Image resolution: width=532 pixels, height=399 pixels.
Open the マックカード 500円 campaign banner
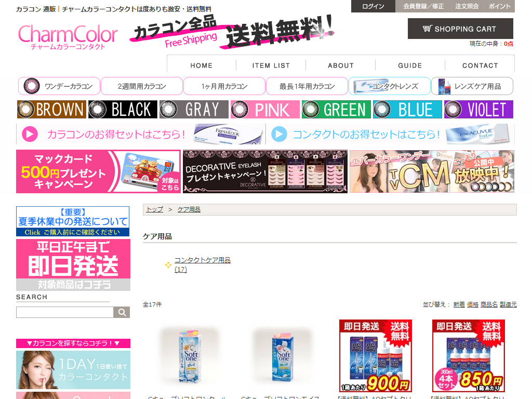98,171
